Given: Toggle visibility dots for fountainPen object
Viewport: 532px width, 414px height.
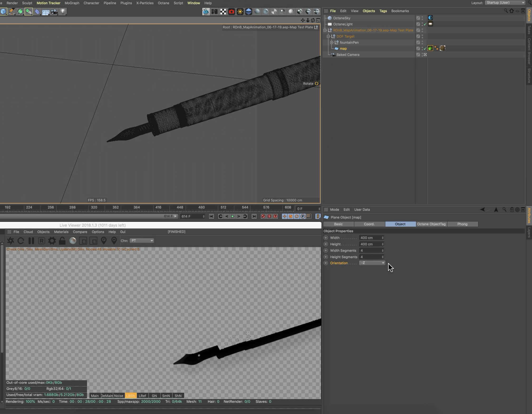Looking at the screenshot, I should click(422, 42).
